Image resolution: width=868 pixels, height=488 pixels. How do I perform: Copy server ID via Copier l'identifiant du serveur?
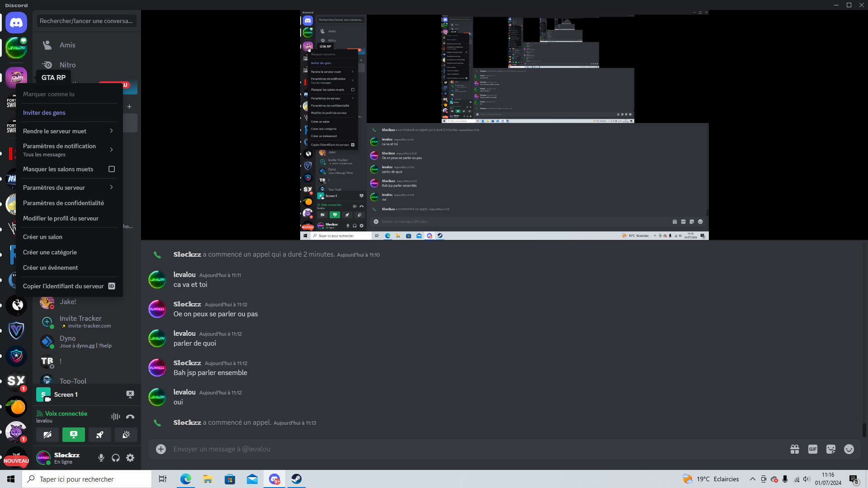[x=68, y=286]
